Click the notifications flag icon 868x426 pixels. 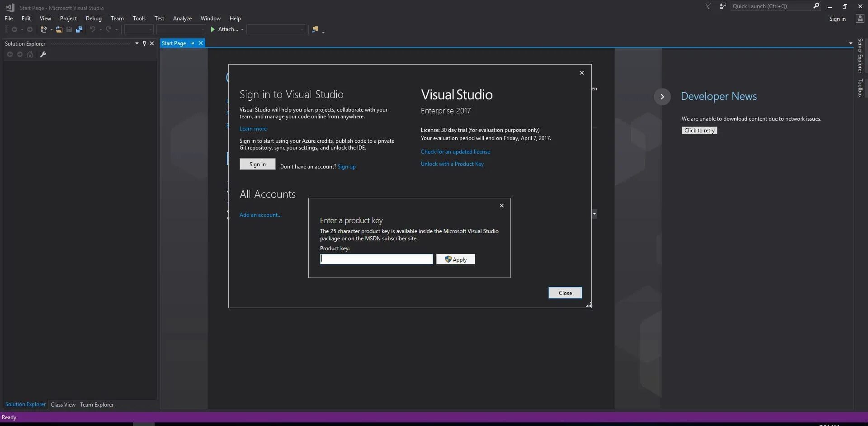point(708,6)
